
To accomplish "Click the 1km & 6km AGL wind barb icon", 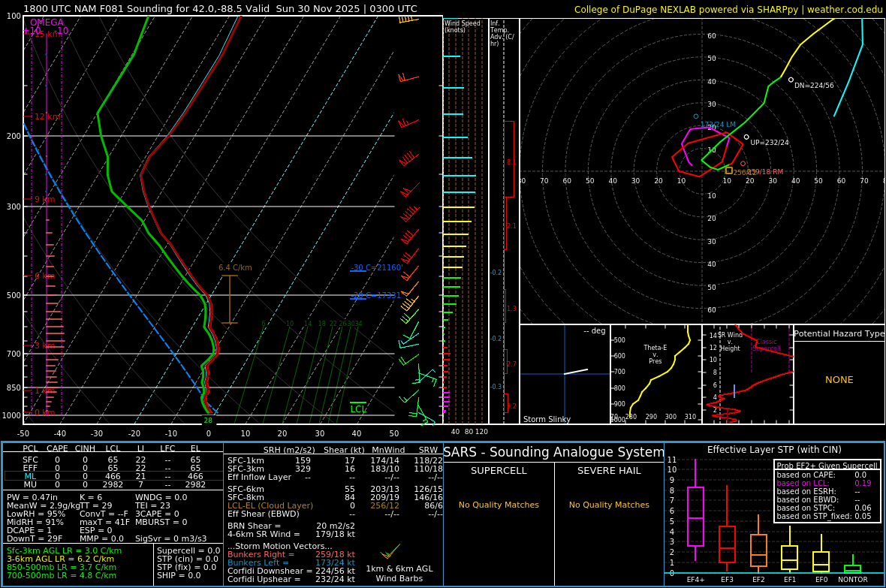I will [x=390, y=551].
